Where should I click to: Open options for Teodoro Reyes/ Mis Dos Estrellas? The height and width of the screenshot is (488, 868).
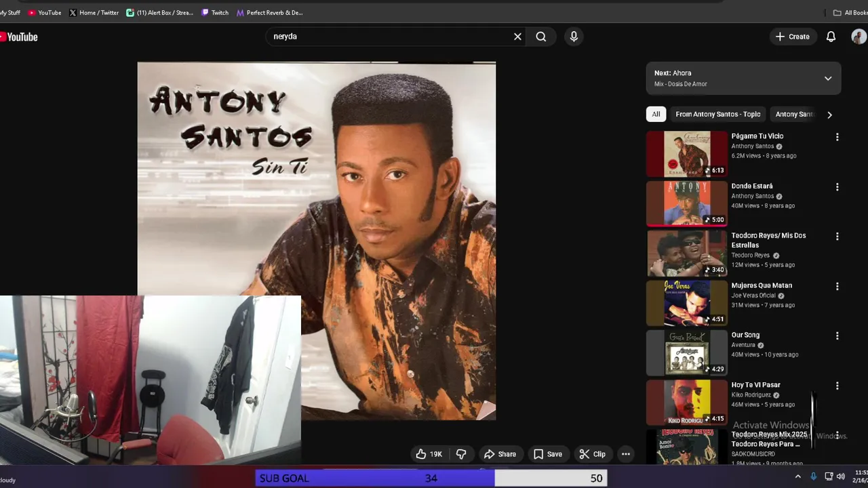[x=837, y=237]
